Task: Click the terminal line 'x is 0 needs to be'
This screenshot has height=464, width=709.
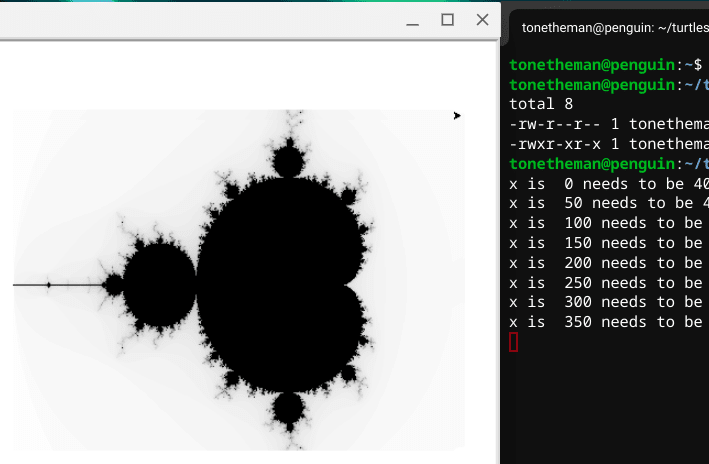Action: coord(609,184)
